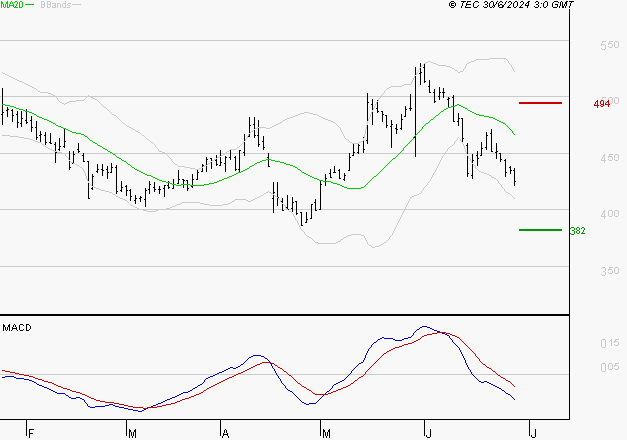Click the BBands legend label
Viewport: 627px width, 440px height.
pyautogui.click(x=56, y=5)
